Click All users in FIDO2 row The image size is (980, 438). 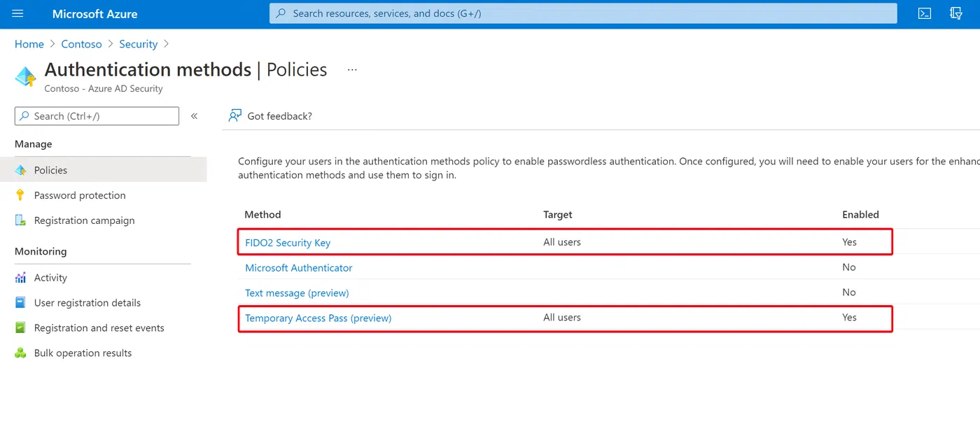(562, 242)
